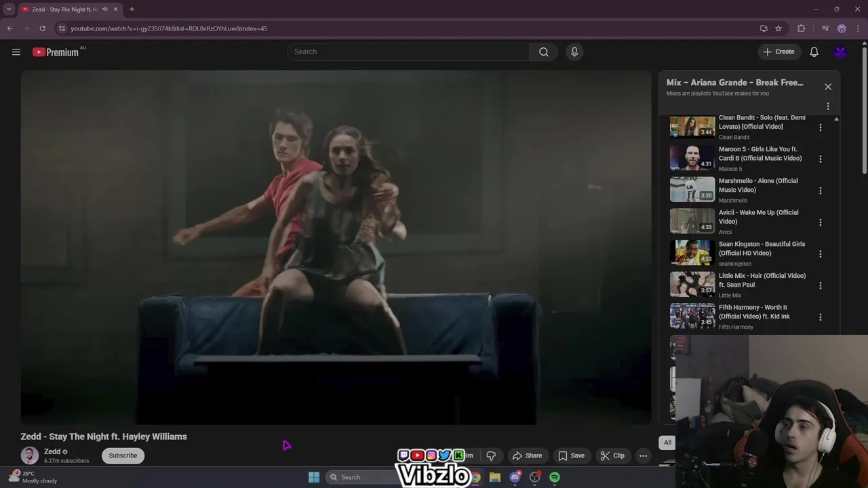Start voice search with microphone icon

pyautogui.click(x=574, y=52)
